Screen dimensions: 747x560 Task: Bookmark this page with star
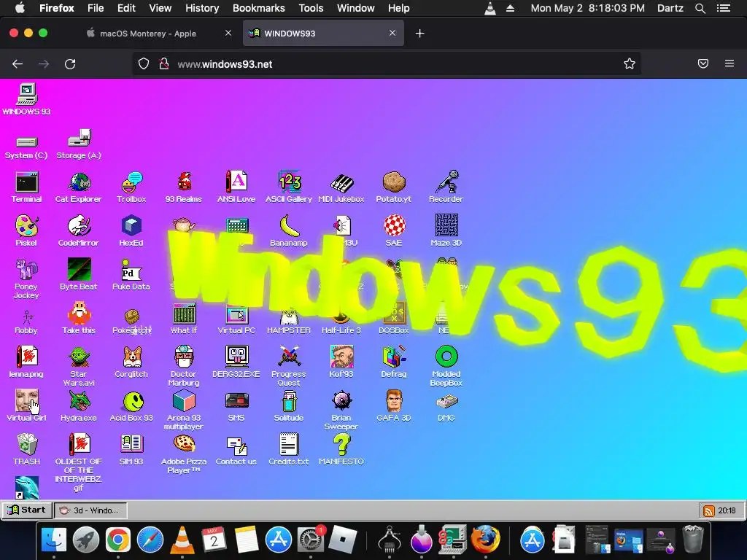pyautogui.click(x=630, y=64)
